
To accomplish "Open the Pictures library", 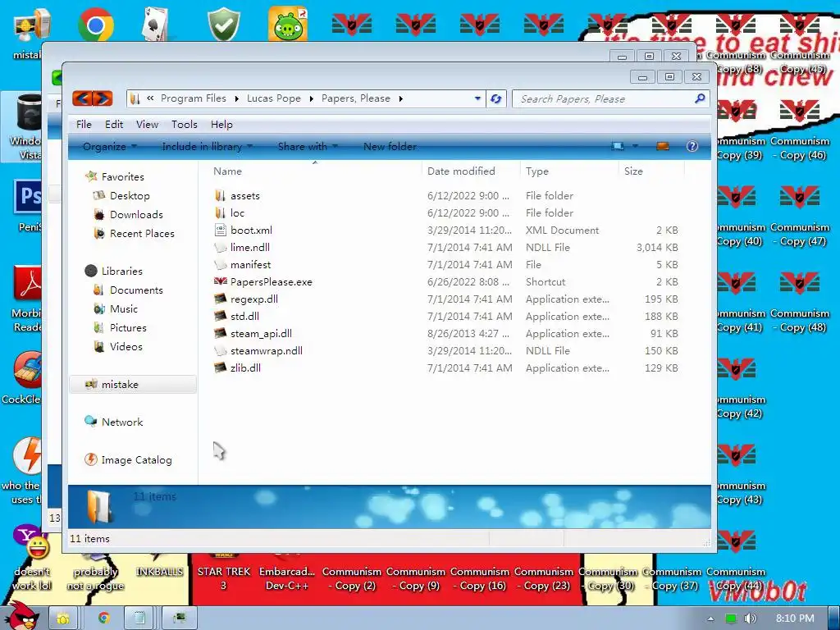I will pyautogui.click(x=128, y=327).
